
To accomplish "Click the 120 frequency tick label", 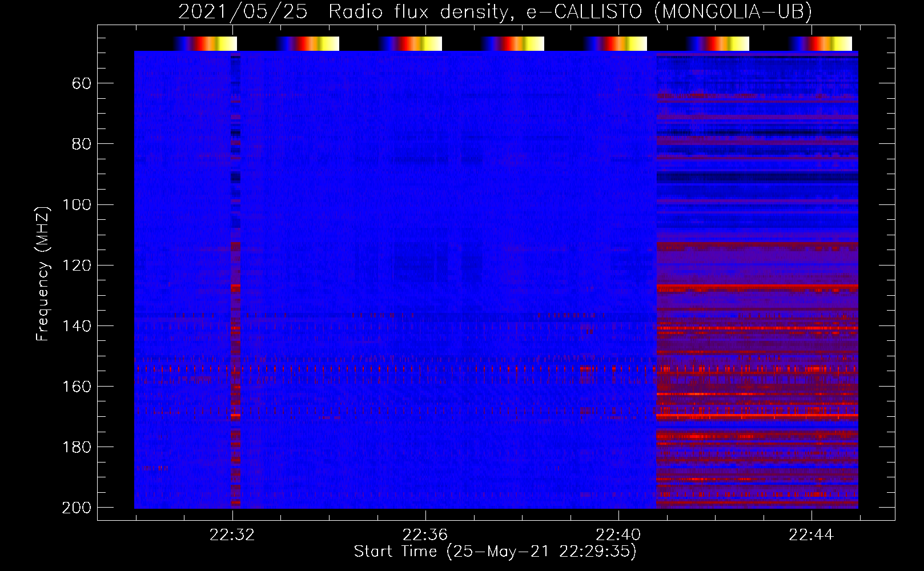I will (77, 266).
